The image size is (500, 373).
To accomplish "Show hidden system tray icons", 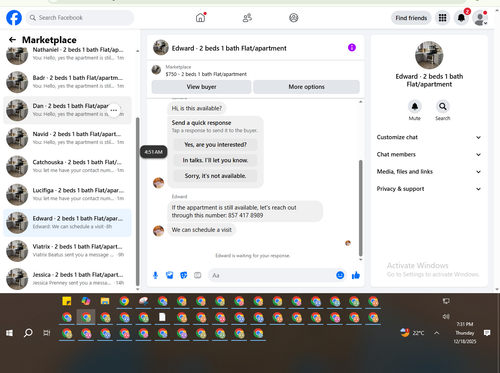I will coord(437,333).
